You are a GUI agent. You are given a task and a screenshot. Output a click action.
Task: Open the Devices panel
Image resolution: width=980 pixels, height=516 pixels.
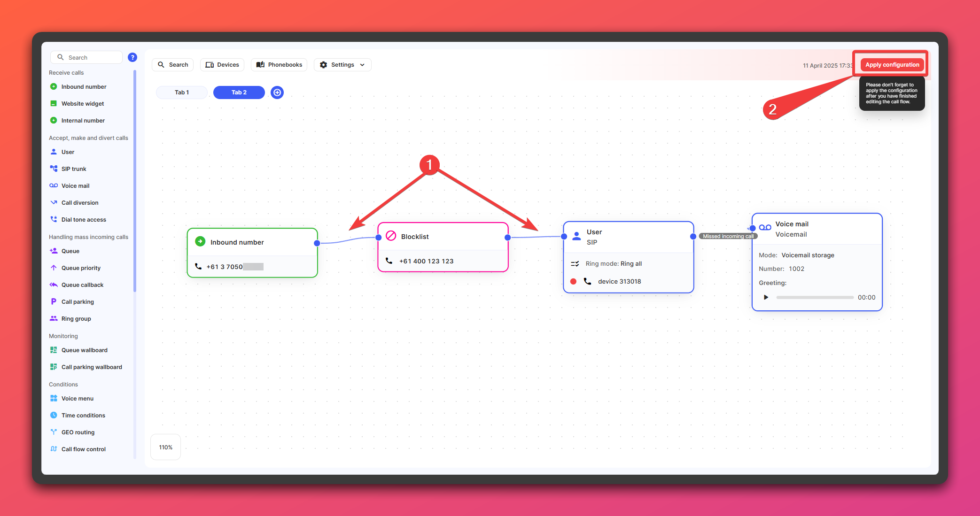pos(222,65)
